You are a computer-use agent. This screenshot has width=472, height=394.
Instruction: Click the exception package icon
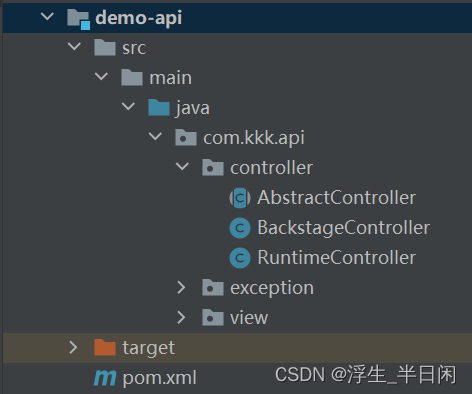pos(213,287)
